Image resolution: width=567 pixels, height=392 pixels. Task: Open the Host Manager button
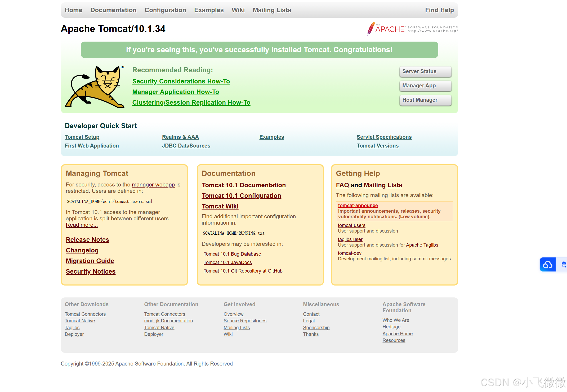click(425, 100)
